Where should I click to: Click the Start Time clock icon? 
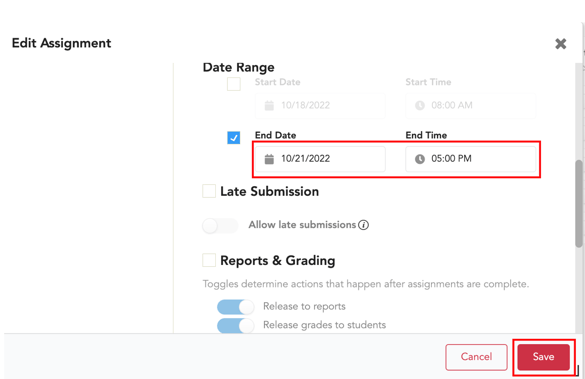click(420, 106)
